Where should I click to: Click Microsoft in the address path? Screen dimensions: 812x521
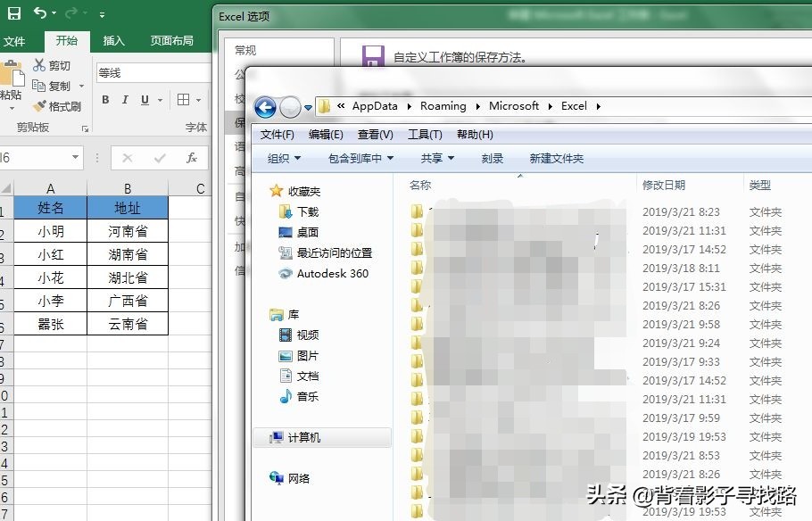pyautogui.click(x=514, y=105)
